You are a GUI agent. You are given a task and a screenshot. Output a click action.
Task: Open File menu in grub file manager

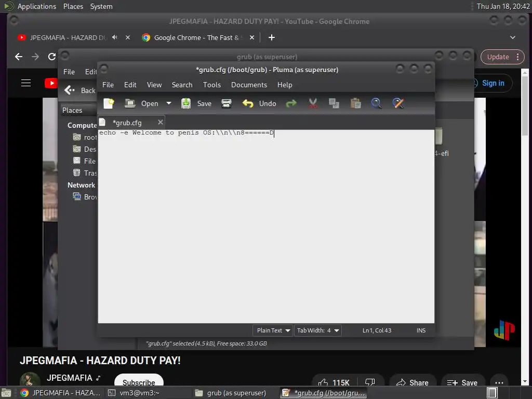(69, 72)
